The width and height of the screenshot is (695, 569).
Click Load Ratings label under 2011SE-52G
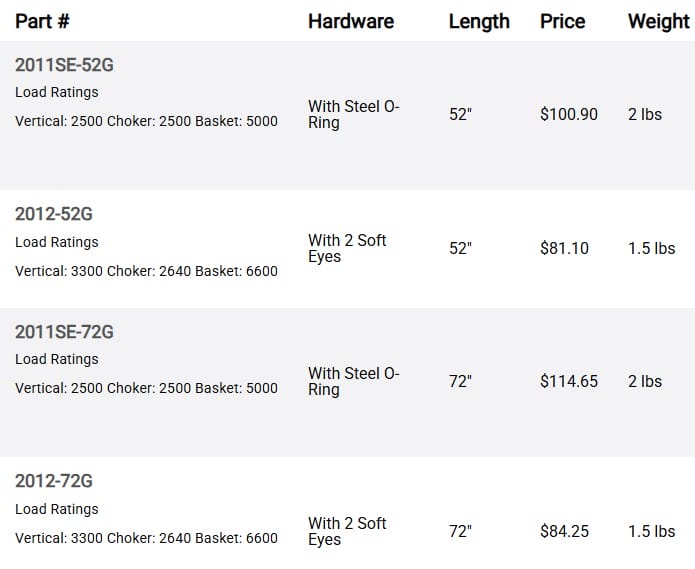[57, 92]
